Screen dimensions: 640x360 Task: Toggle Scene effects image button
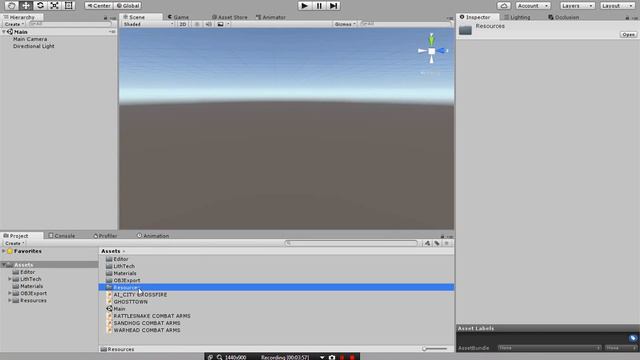tap(220, 24)
